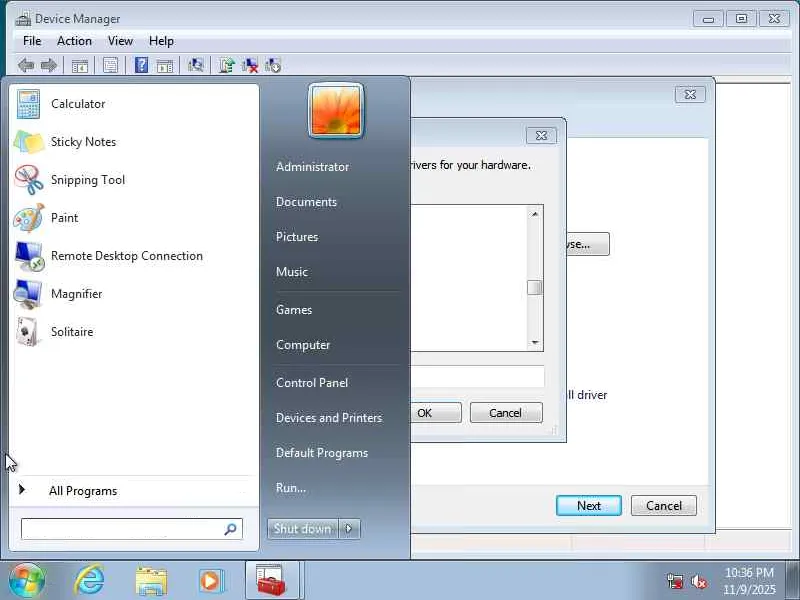Click the Scan for hardware changes icon
This screenshot has height=600, width=800.
point(195,65)
